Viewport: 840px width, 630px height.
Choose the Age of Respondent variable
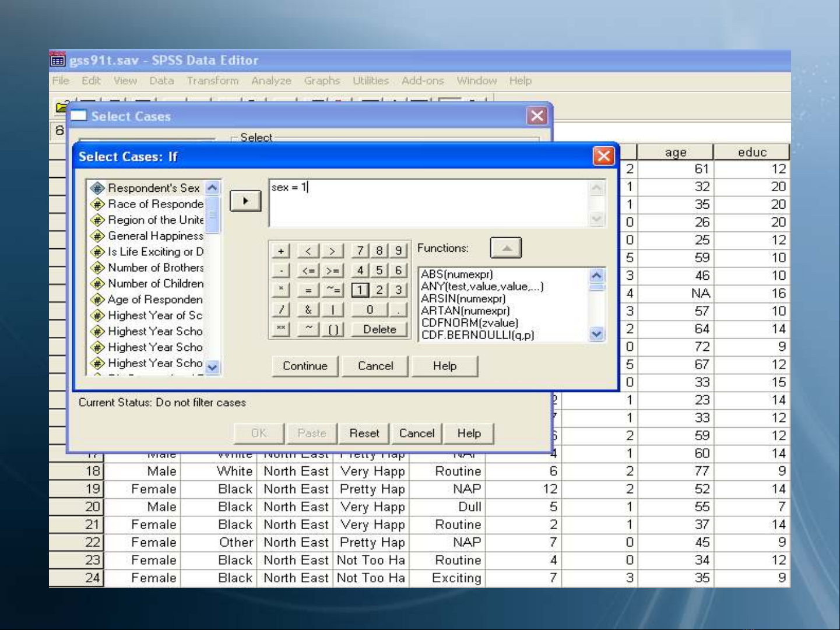(154, 300)
